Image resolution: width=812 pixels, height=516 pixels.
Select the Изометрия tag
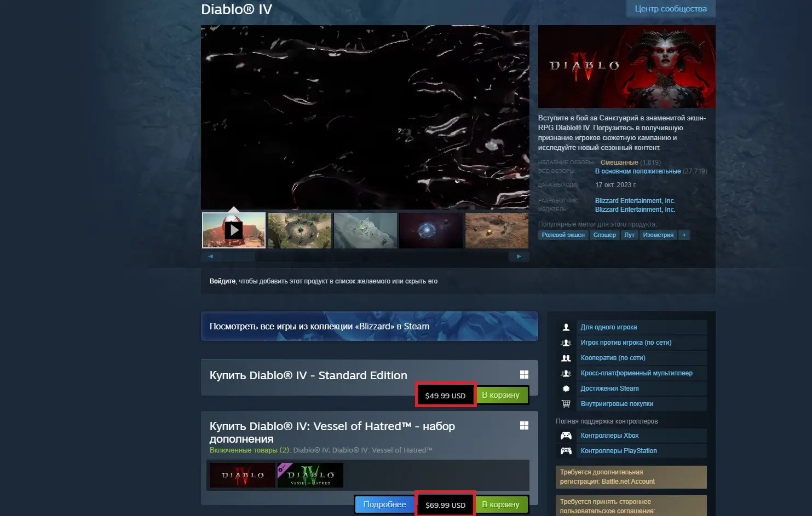click(658, 235)
